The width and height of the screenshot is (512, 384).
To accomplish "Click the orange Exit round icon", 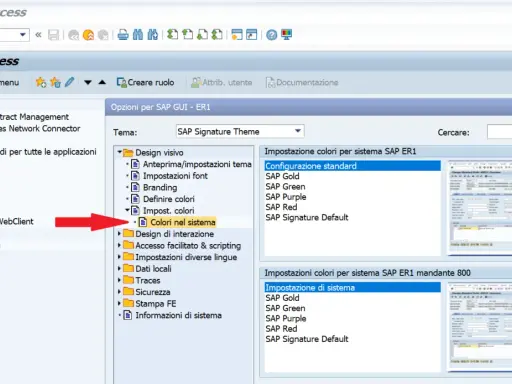I will (88, 35).
